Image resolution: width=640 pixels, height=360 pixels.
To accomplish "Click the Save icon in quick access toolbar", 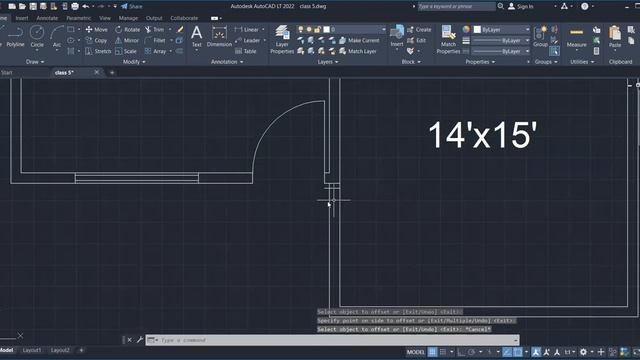I will (x=33, y=6).
